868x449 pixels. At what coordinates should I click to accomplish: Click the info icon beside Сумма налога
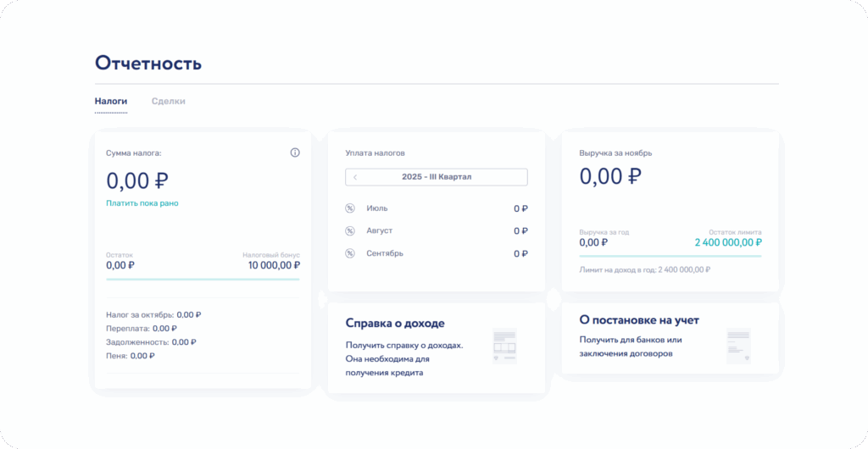pos(295,153)
